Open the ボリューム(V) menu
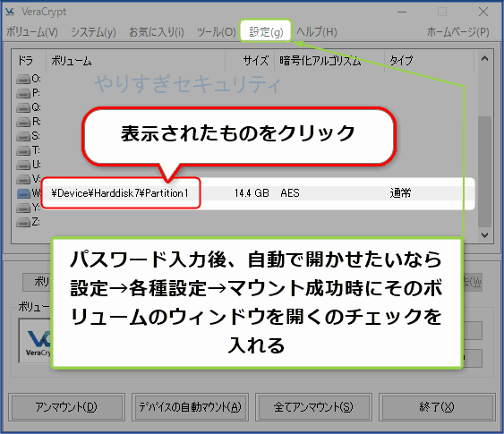504x434 pixels. (32, 32)
